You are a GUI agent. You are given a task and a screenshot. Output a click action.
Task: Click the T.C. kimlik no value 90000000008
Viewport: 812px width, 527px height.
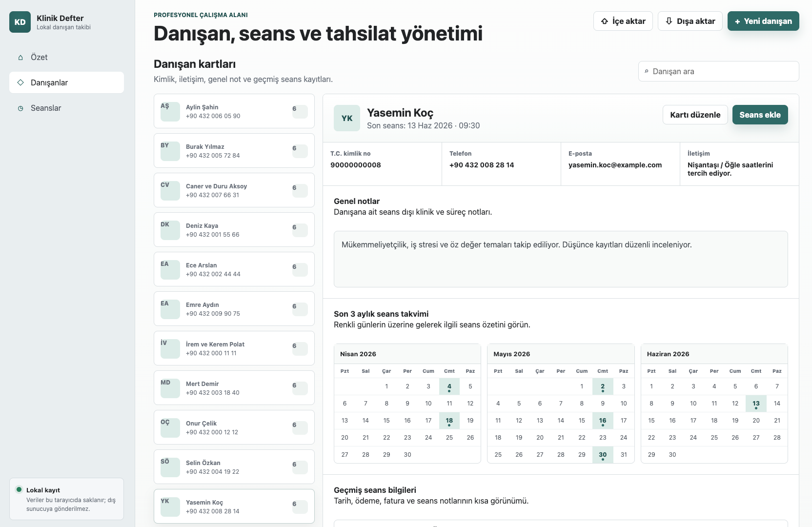pos(356,165)
